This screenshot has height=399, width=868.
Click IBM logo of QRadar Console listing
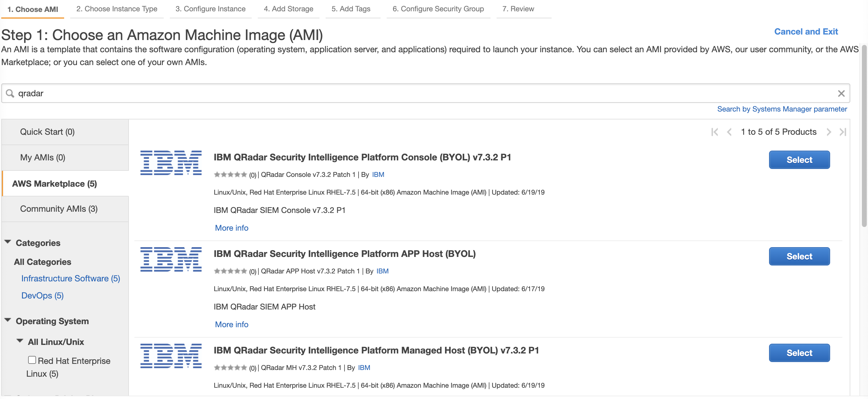tap(171, 163)
